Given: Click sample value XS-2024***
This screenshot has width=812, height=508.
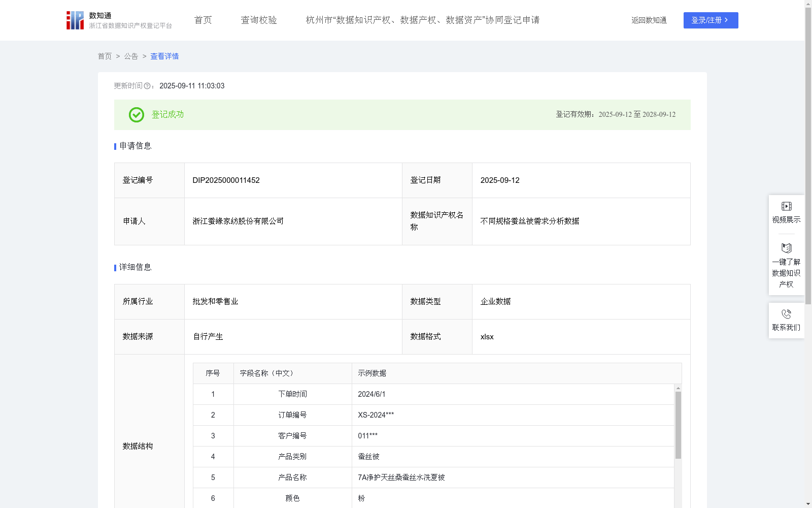Looking at the screenshot, I should tap(376, 415).
